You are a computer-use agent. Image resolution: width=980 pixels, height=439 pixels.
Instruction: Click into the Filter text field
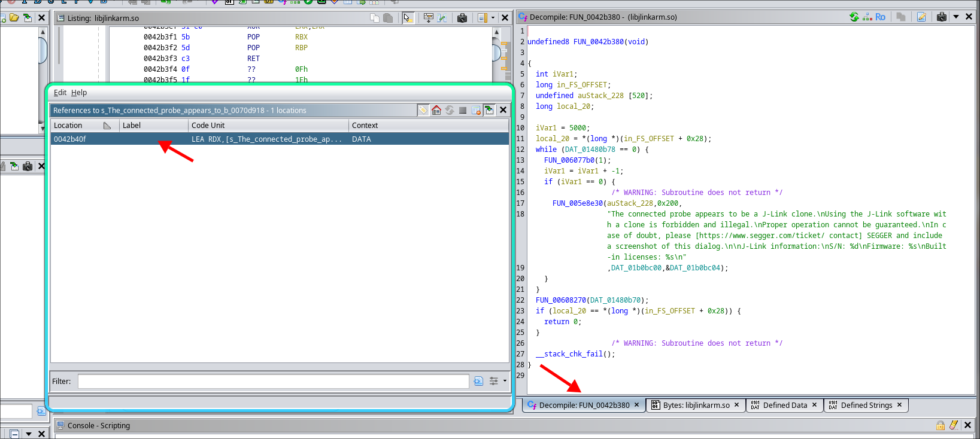point(273,381)
